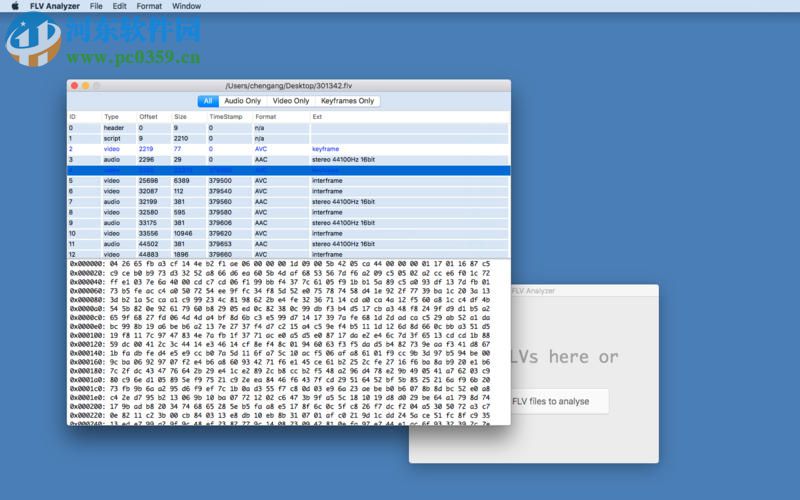Click hex dump line 0x000100

click(280, 335)
